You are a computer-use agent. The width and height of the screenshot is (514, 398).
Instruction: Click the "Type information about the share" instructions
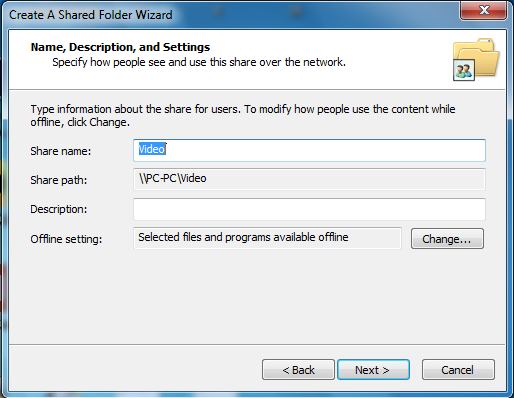(243, 116)
